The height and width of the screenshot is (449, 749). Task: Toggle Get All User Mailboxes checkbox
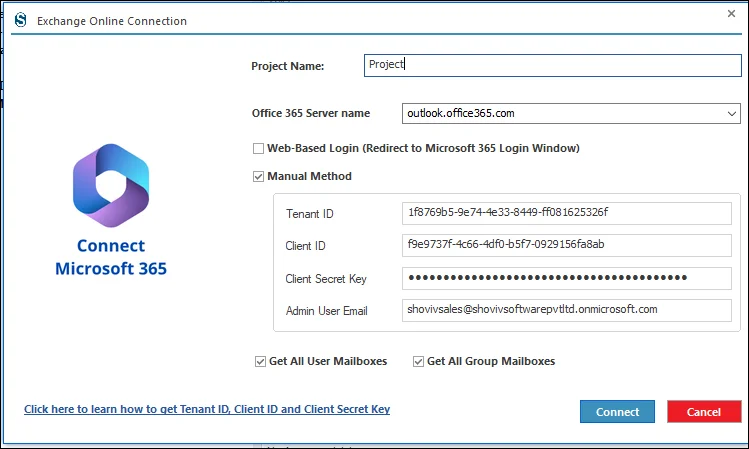pyautogui.click(x=260, y=362)
